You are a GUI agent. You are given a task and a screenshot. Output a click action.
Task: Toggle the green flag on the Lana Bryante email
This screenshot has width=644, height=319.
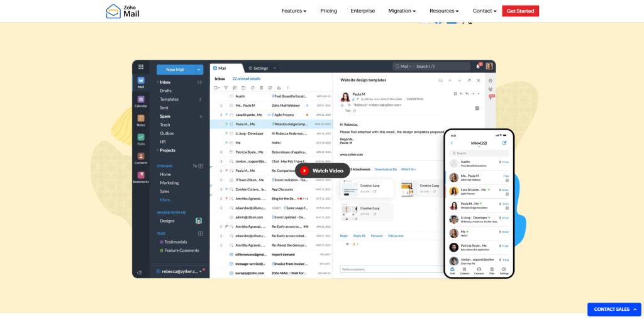click(226, 115)
